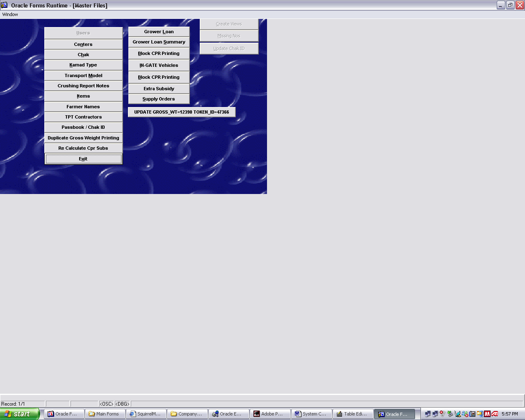
Task: Open Duplicate Gross Weight Printing
Action: point(83,138)
